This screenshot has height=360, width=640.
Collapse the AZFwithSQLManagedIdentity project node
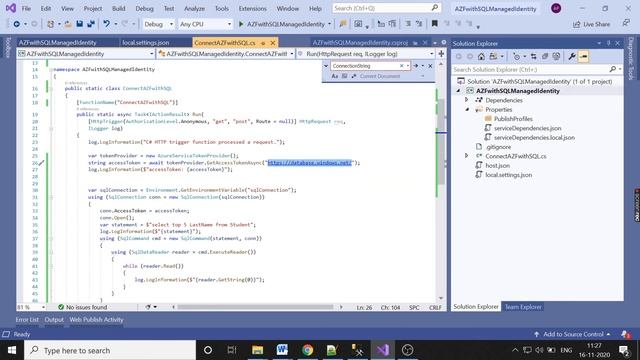click(458, 91)
